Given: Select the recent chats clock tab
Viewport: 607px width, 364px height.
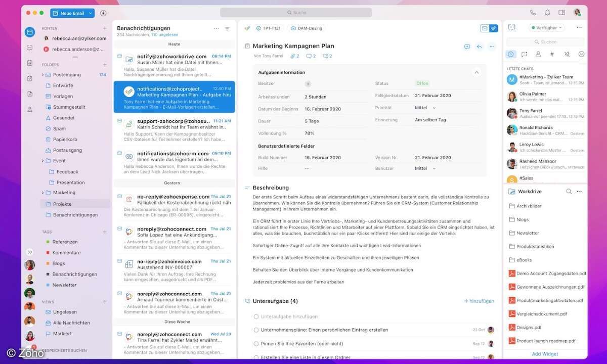Looking at the screenshot, I should (x=511, y=54).
